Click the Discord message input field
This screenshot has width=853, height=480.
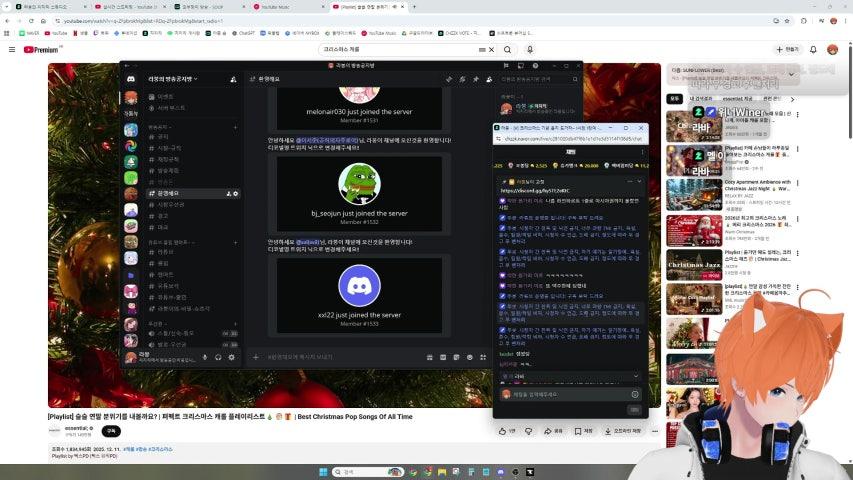(x=343, y=357)
